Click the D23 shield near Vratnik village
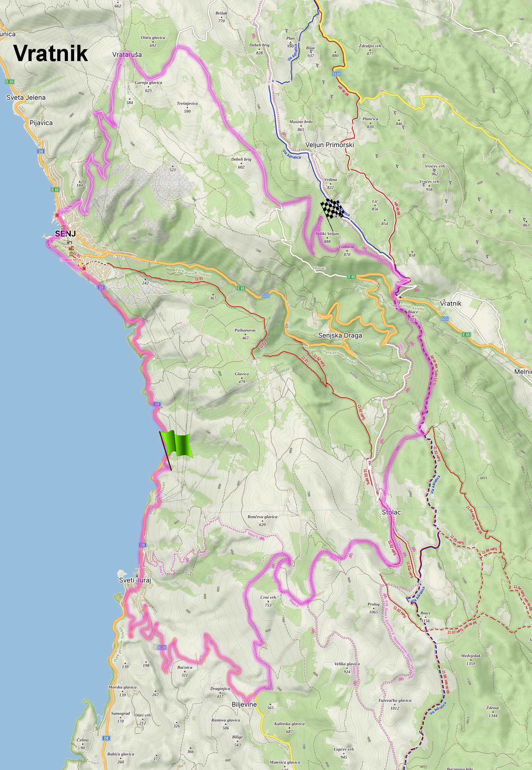 (x=445, y=319)
